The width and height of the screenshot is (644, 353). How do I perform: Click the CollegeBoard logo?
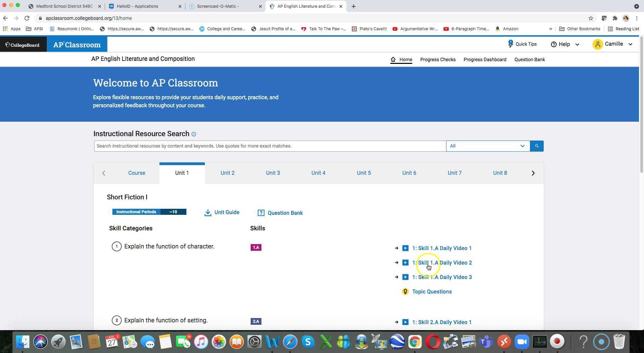pyautogui.click(x=23, y=44)
